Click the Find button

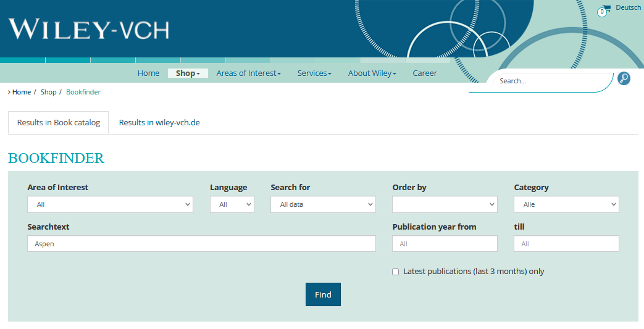pyautogui.click(x=323, y=294)
